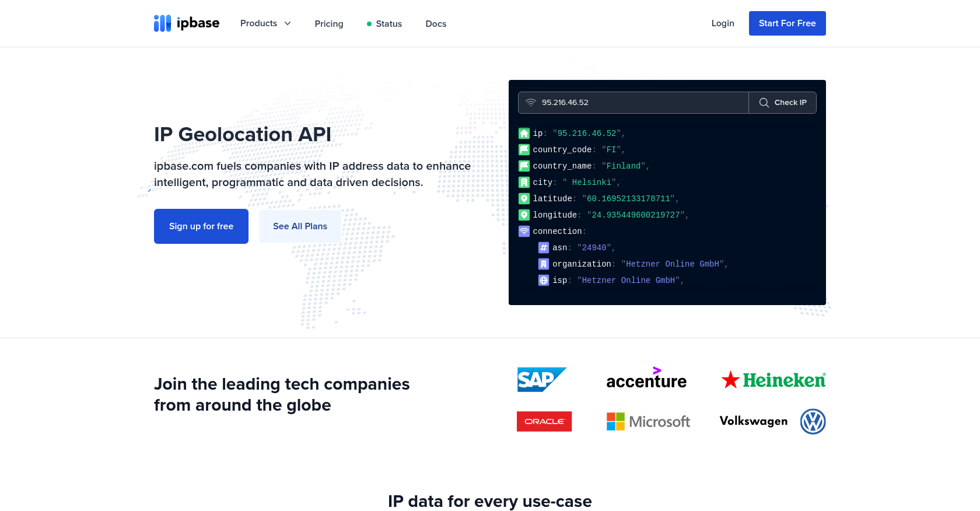Expand the Products chevron arrow

click(288, 23)
